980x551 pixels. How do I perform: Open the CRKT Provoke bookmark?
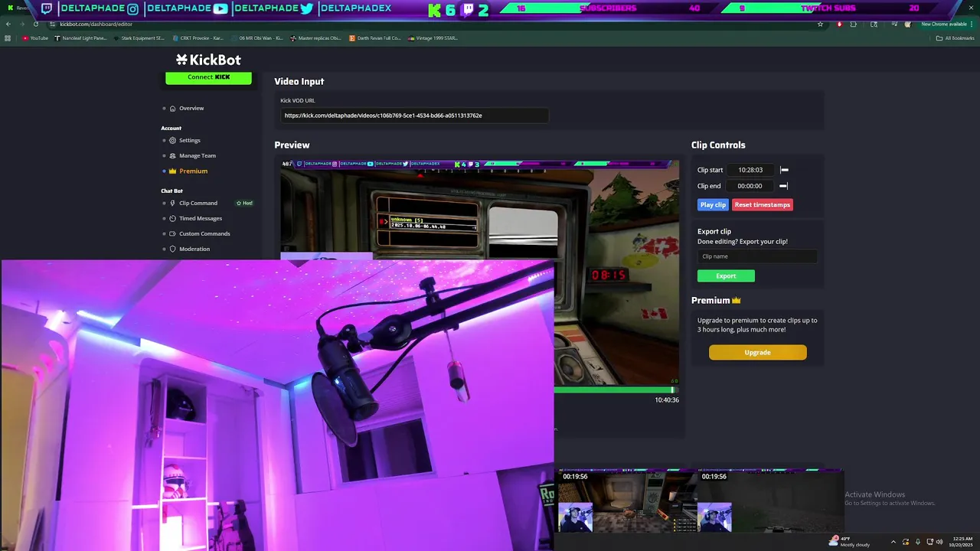tap(198, 38)
